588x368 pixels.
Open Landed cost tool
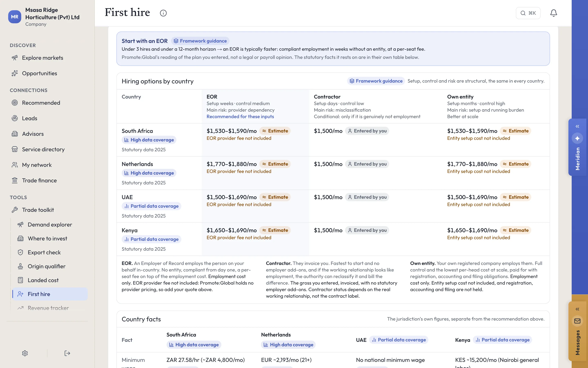[50, 280]
